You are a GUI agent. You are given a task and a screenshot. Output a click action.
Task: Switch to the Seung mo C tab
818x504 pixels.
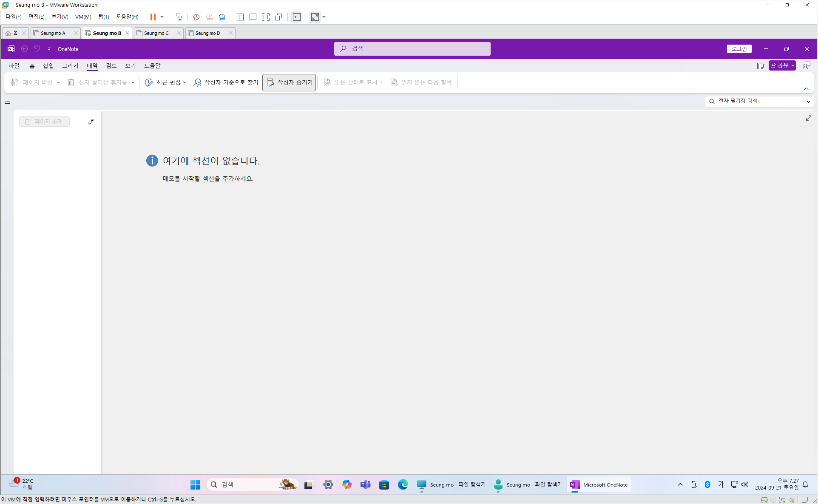(156, 33)
